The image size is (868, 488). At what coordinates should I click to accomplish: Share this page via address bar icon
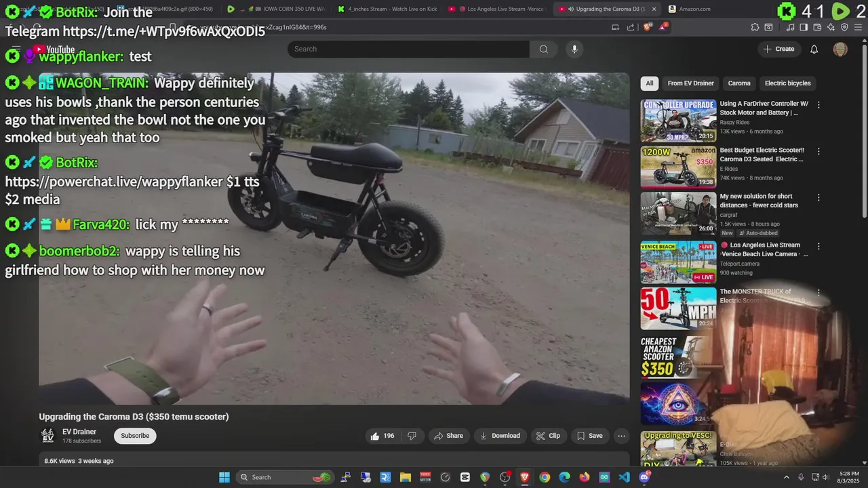[631, 27]
